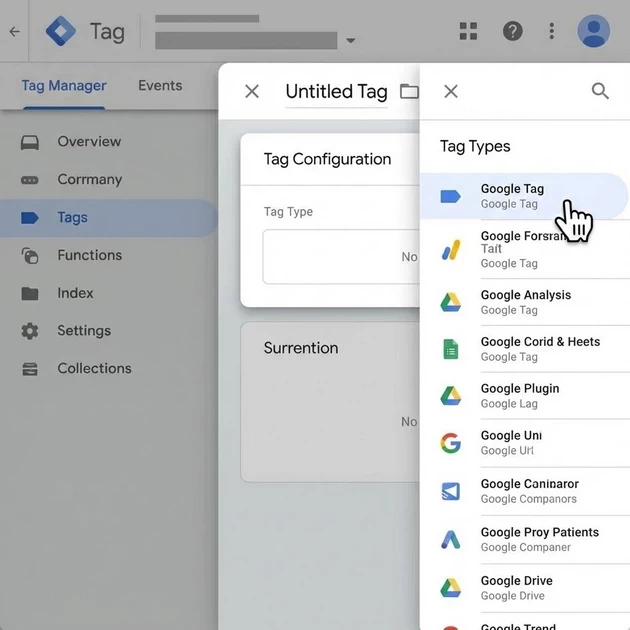Close the Untitled Tag editor
Image resolution: width=630 pixels, height=630 pixels.
(x=252, y=92)
